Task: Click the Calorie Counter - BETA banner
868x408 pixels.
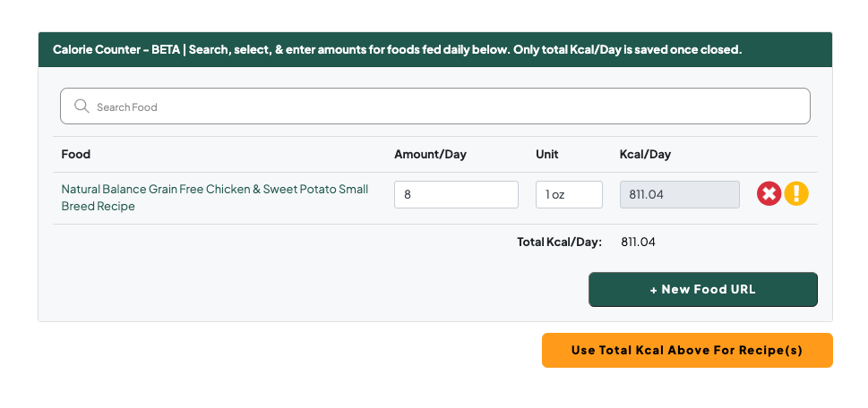Action: click(x=435, y=50)
